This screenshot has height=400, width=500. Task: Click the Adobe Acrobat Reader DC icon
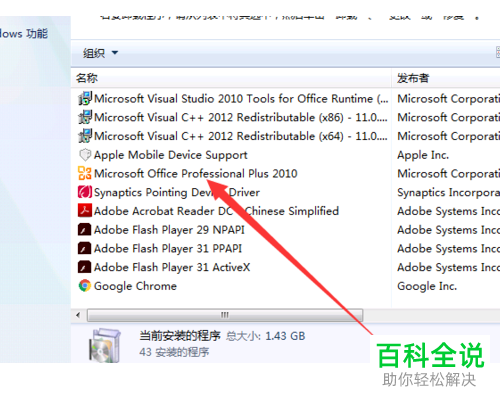pos(85,211)
